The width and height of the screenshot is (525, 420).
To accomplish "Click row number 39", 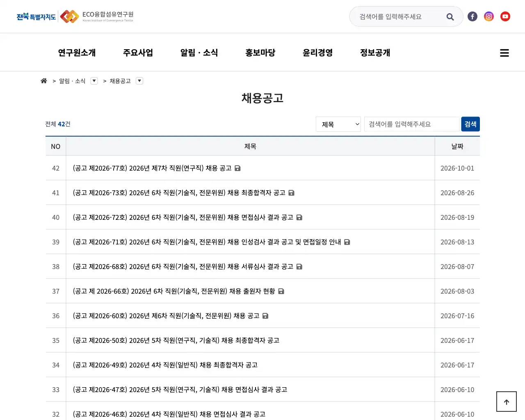I will (x=56, y=242).
